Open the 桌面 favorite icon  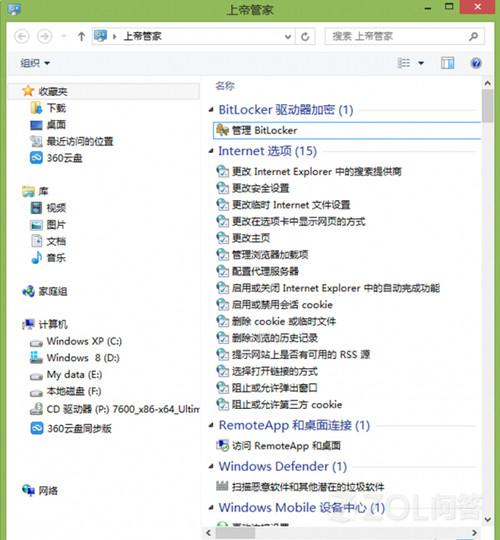(x=37, y=125)
